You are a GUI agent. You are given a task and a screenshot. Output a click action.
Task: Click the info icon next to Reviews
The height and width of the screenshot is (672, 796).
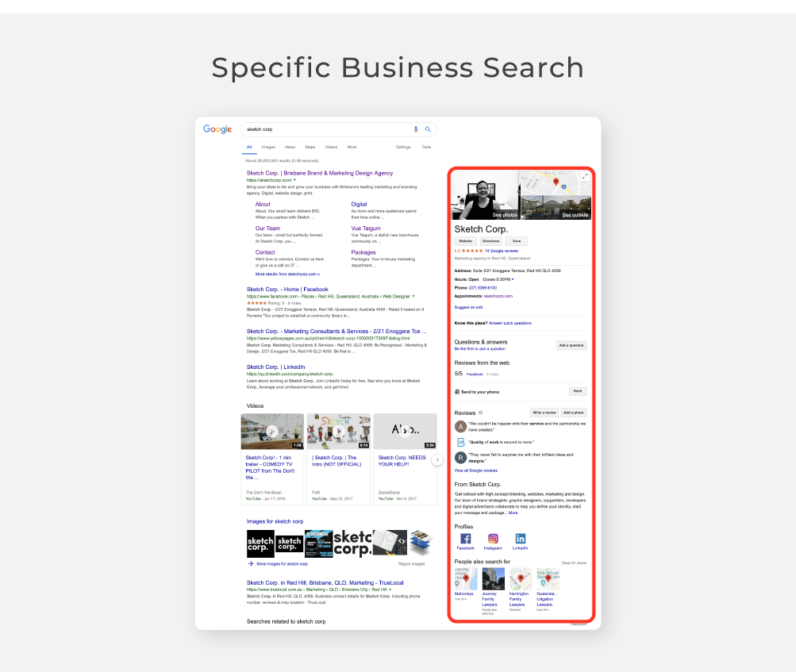(x=481, y=413)
